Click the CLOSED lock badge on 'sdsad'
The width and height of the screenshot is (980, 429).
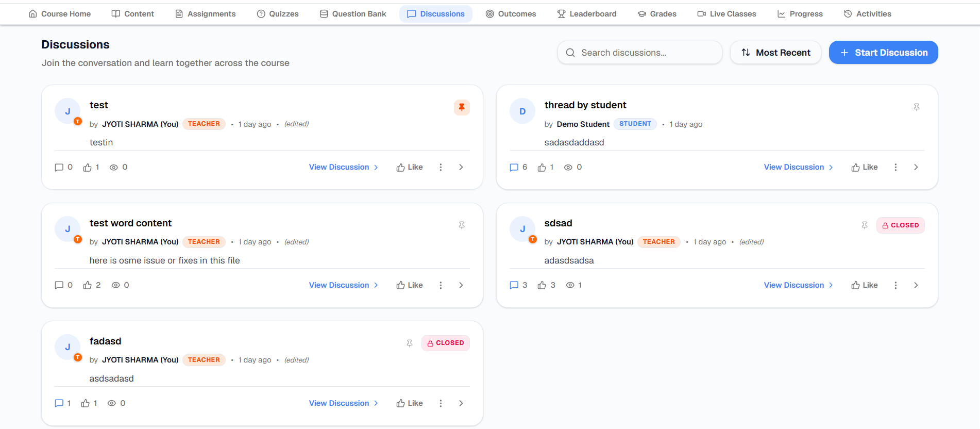point(900,225)
